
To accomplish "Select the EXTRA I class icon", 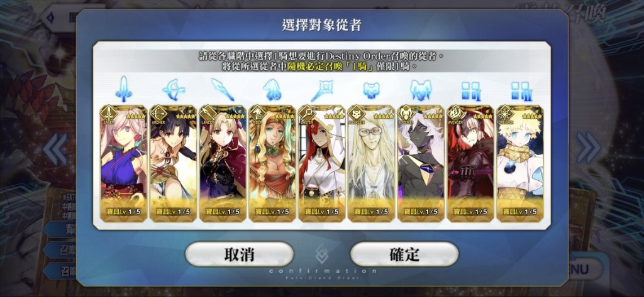I will (x=470, y=90).
